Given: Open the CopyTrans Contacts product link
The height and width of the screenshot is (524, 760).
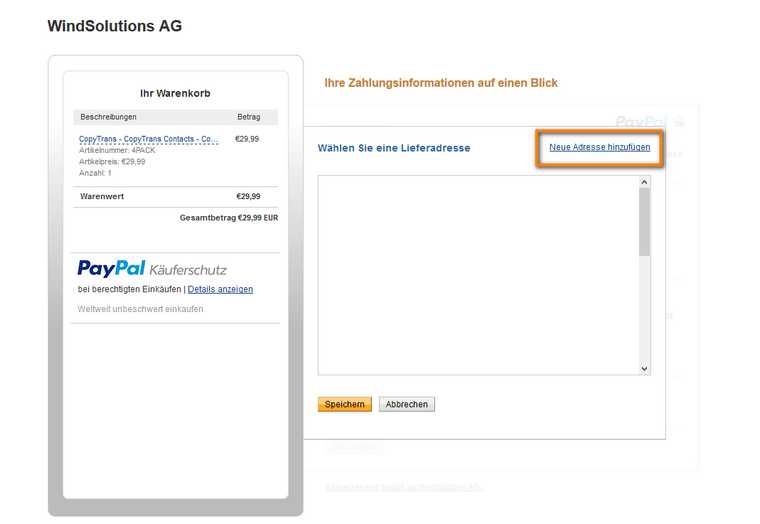Looking at the screenshot, I should (x=148, y=139).
